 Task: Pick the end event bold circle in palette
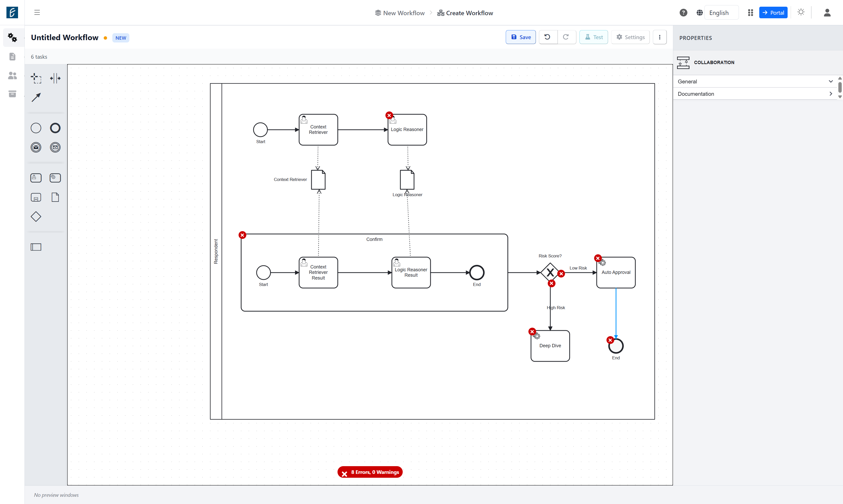pos(55,128)
